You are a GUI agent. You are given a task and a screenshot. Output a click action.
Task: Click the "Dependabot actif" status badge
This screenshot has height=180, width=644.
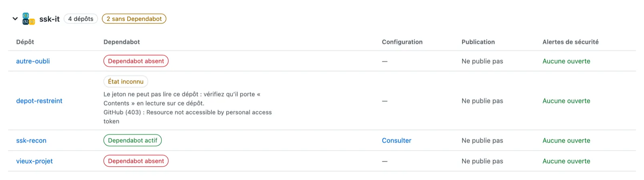point(132,141)
